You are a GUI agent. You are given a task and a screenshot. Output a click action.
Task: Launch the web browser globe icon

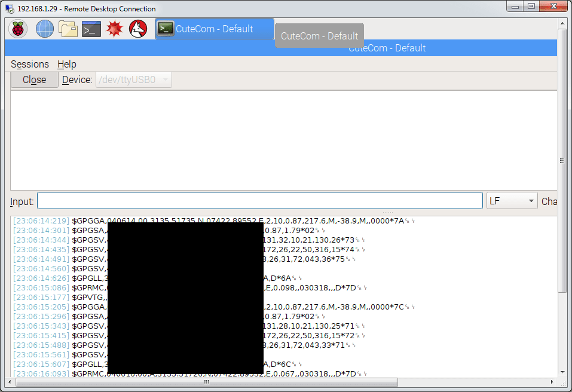[x=44, y=29]
